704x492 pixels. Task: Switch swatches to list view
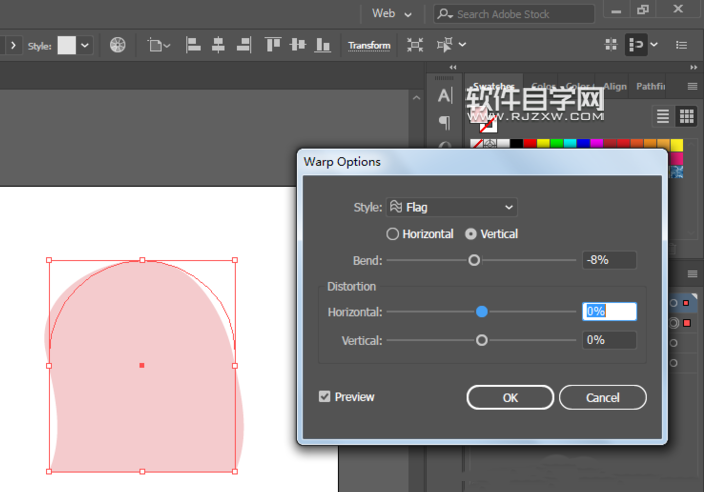663,117
